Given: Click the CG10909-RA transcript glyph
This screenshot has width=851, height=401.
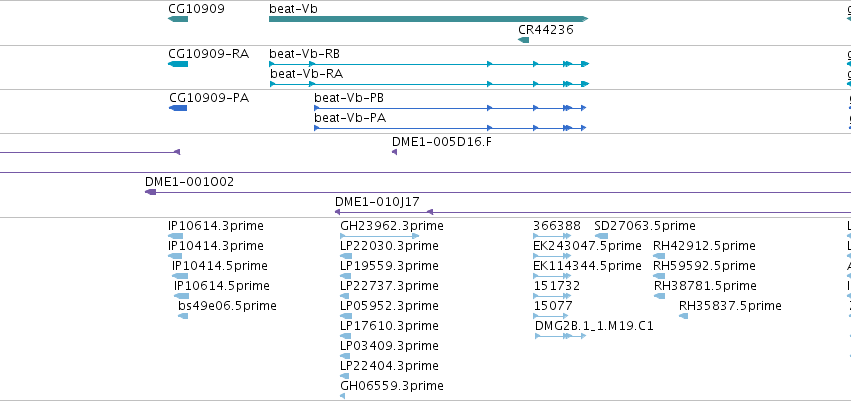Looking at the screenshot, I should click(x=178, y=64).
